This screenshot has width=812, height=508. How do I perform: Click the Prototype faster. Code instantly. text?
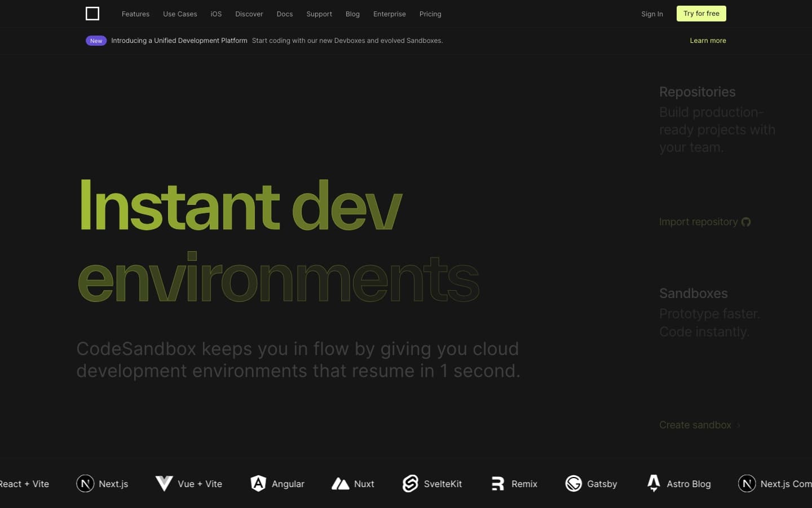709,323
